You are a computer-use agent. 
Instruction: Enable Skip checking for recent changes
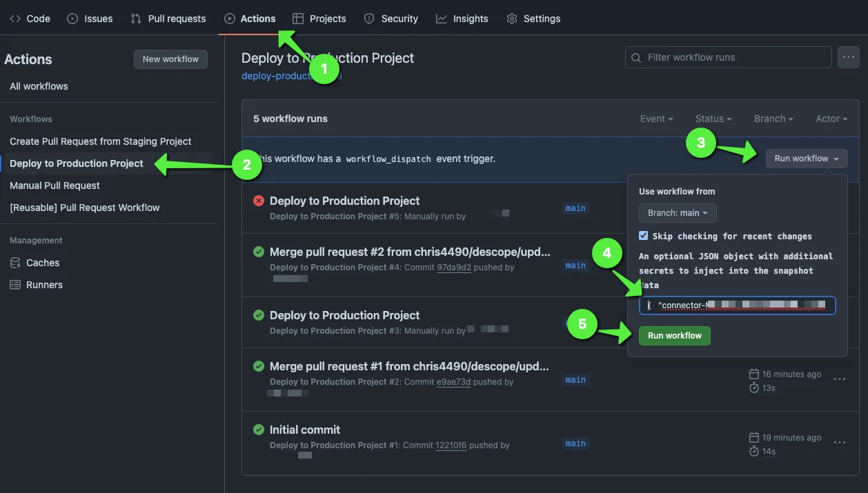643,235
